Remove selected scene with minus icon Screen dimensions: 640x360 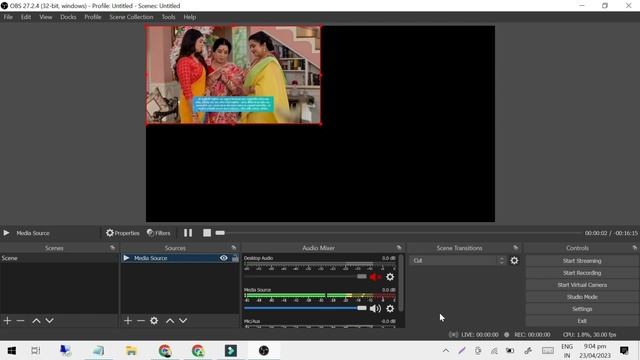point(20,321)
